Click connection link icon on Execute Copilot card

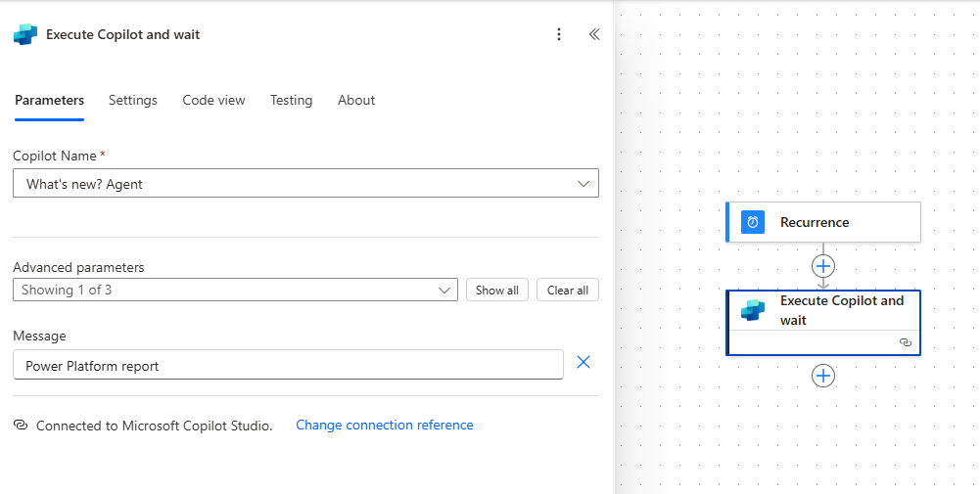pyautogui.click(x=905, y=342)
